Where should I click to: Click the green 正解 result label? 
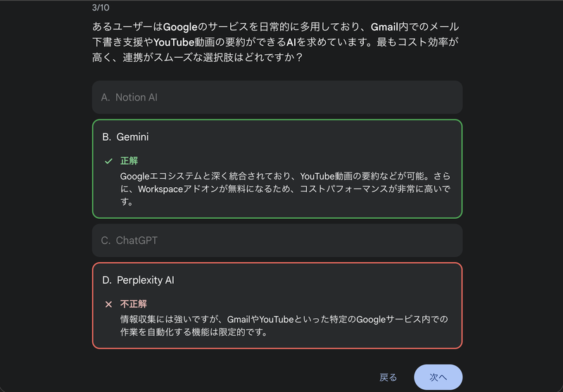pyautogui.click(x=129, y=161)
